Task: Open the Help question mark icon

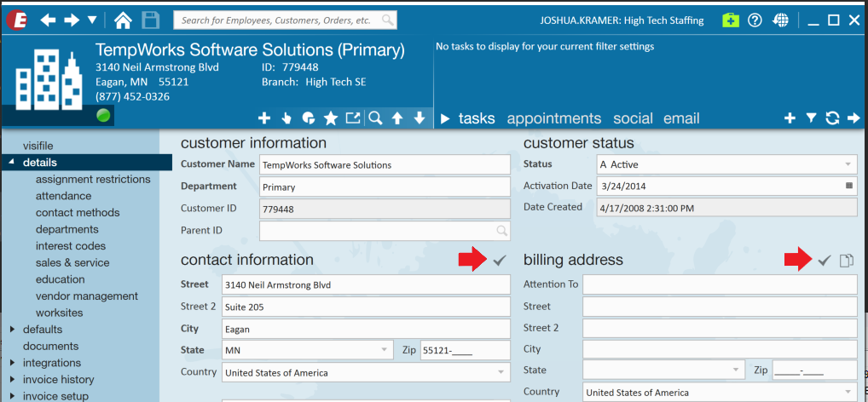Action: [x=755, y=20]
